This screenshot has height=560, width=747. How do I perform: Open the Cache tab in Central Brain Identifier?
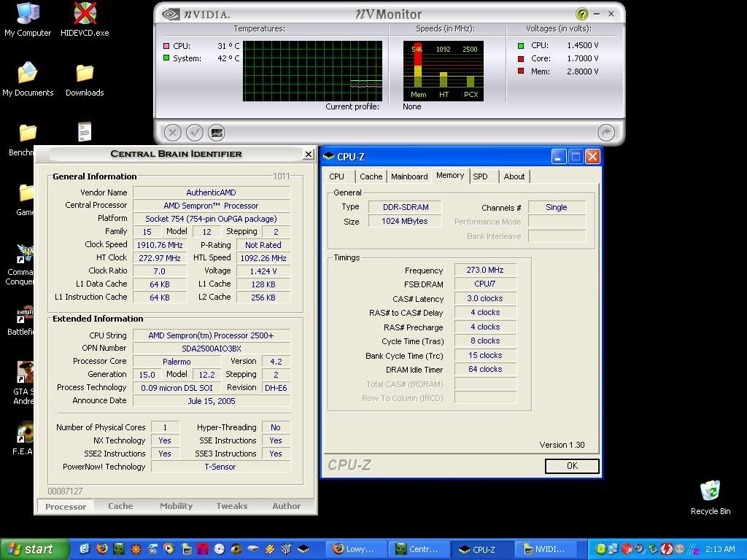point(120,506)
